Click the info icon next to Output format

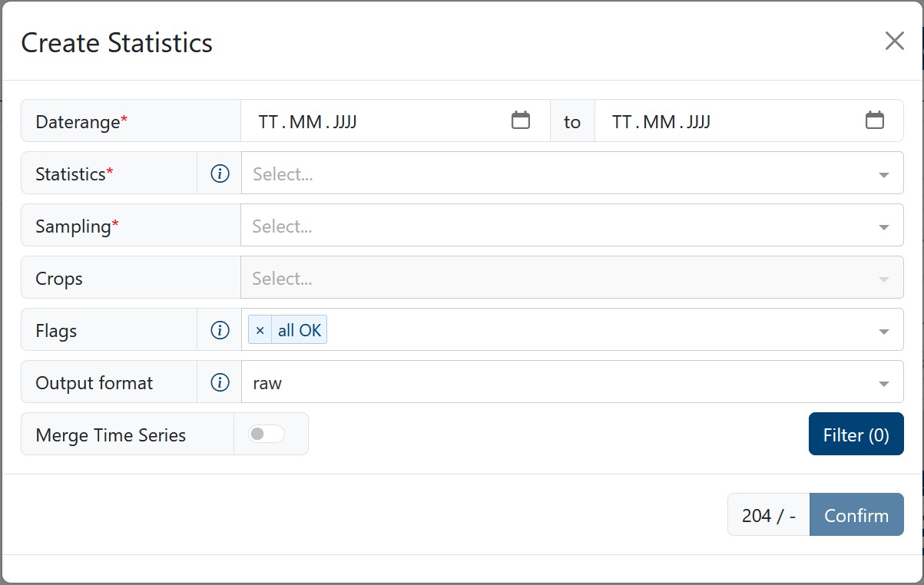(219, 382)
